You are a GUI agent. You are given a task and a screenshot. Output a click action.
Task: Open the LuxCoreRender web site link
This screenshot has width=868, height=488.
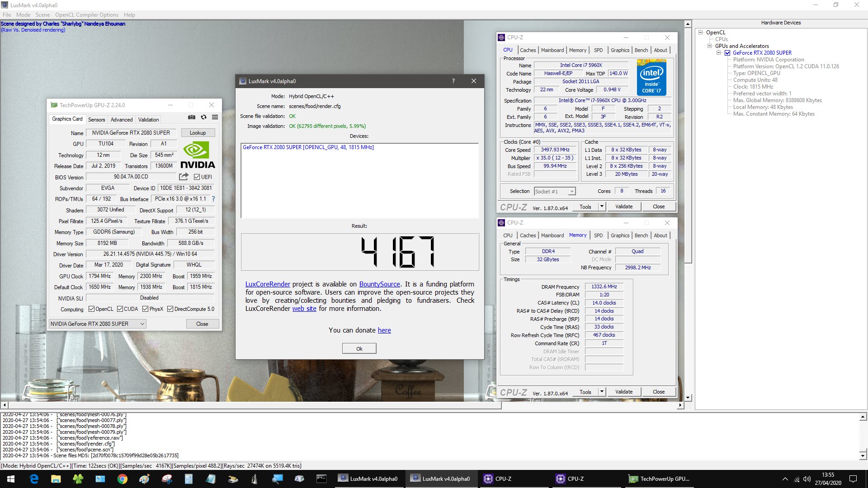point(304,309)
